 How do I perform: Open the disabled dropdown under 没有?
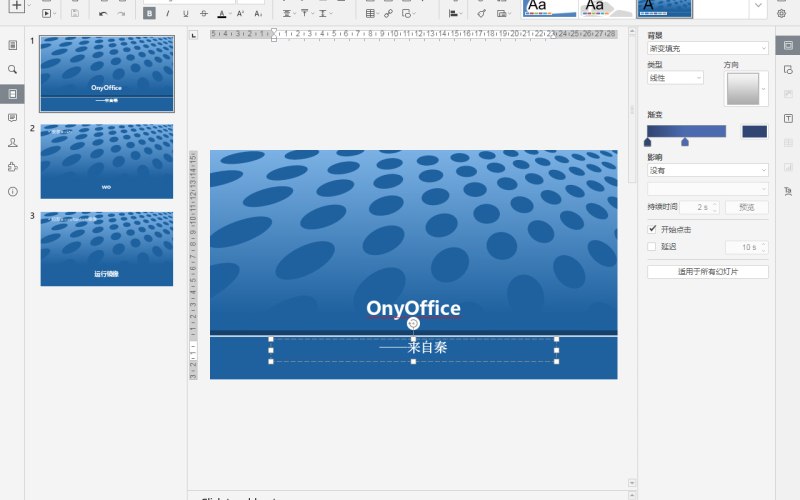point(708,189)
